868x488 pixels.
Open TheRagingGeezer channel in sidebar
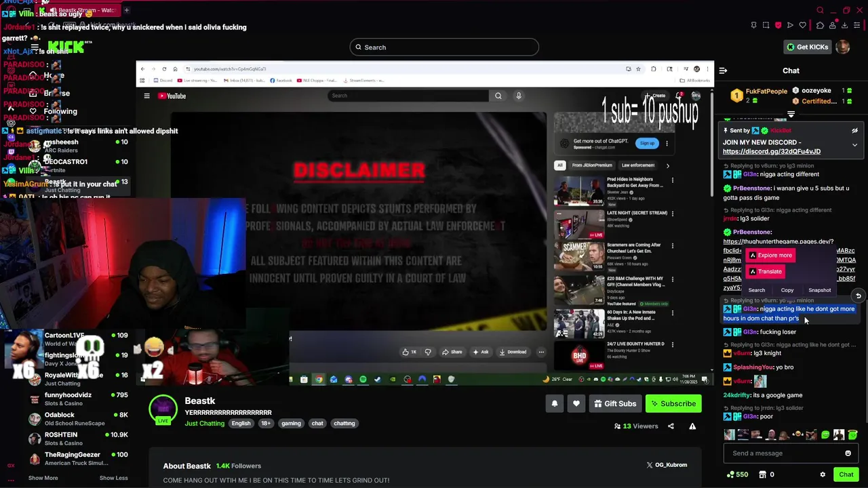coord(79,458)
